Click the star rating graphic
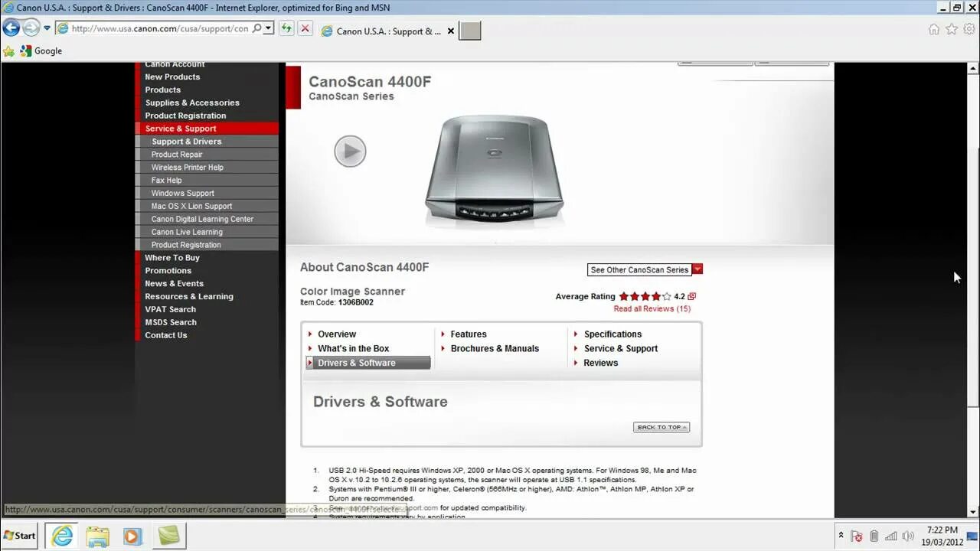This screenshot has width=980, height=551. (x=645, y=296)
